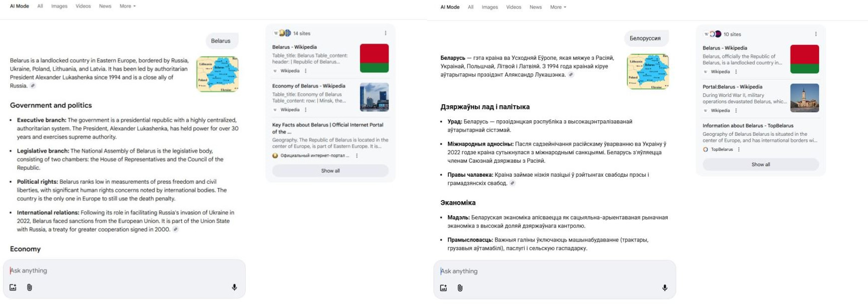The image size is (868, 305).
Task: Open More dropdown in Белоруссия query panel
Action: pos(558,7)
